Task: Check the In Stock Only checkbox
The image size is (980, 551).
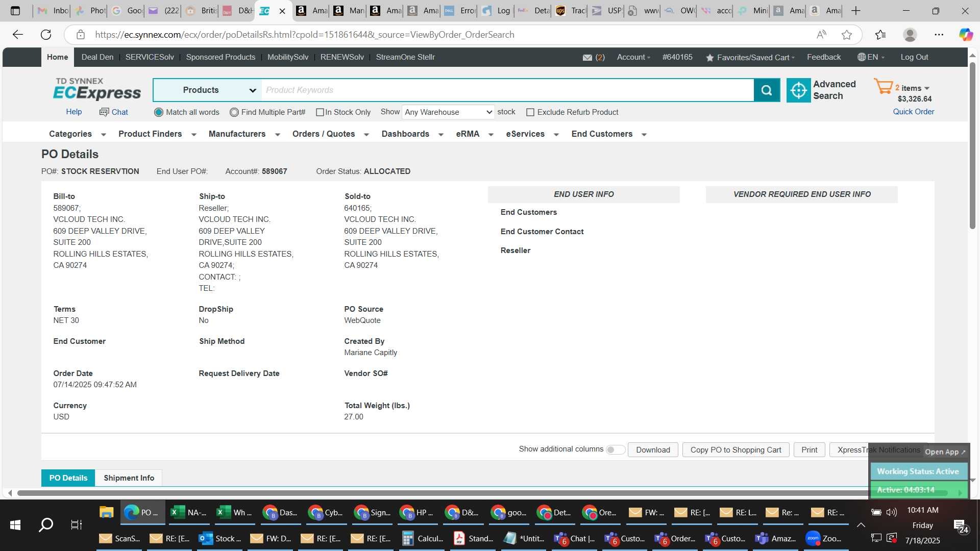Action: [320, 112]
